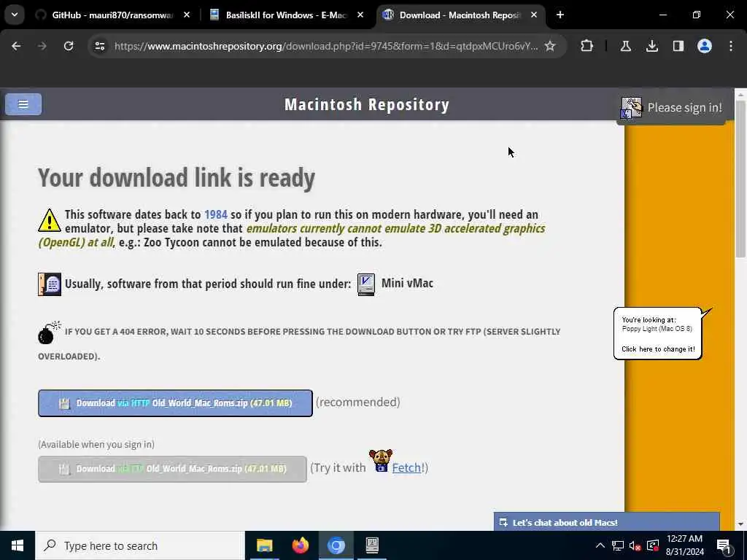Click the emulator notes door icon
This screenshot has height=560, width=747.
50,284
